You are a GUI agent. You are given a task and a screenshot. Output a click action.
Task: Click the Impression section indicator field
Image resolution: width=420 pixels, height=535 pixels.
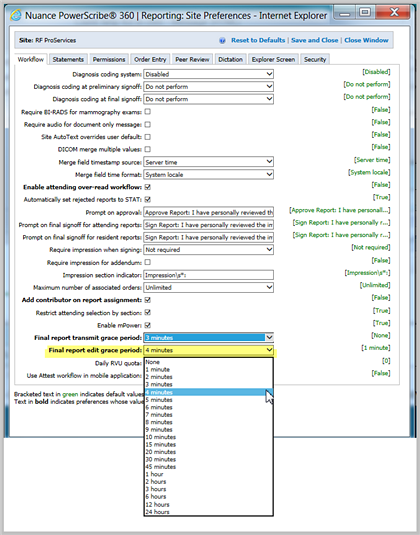click(x=208, y=275)
